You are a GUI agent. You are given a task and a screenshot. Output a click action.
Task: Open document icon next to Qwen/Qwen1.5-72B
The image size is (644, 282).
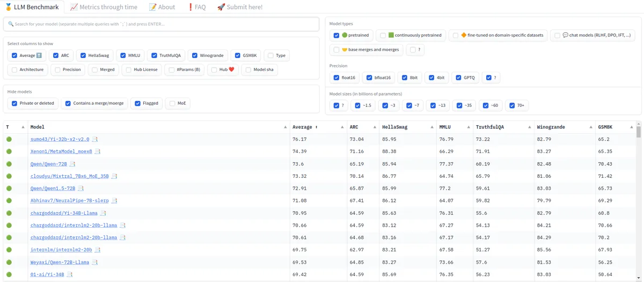click(81, 189)
